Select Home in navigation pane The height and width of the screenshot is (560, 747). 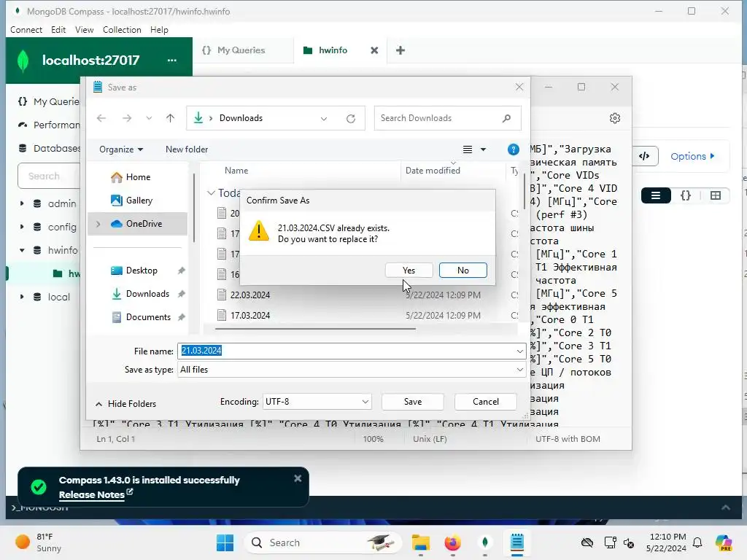click(x=138, y=177)
